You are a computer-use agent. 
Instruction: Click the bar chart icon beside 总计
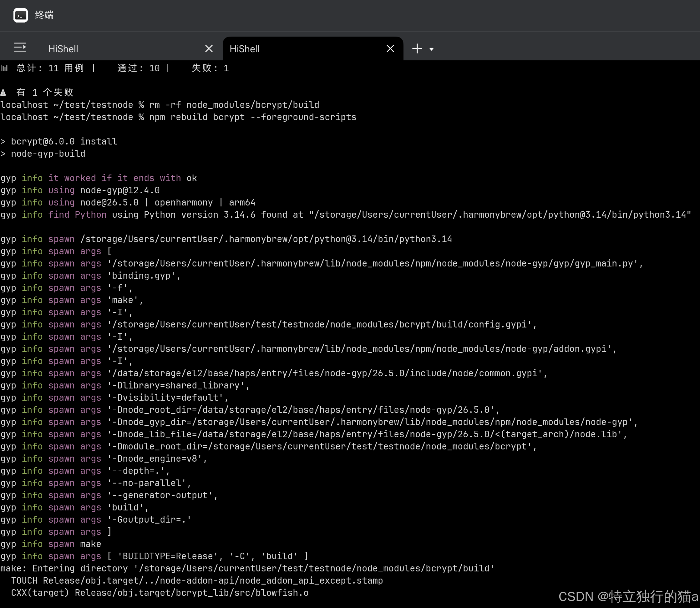point(5,68)
